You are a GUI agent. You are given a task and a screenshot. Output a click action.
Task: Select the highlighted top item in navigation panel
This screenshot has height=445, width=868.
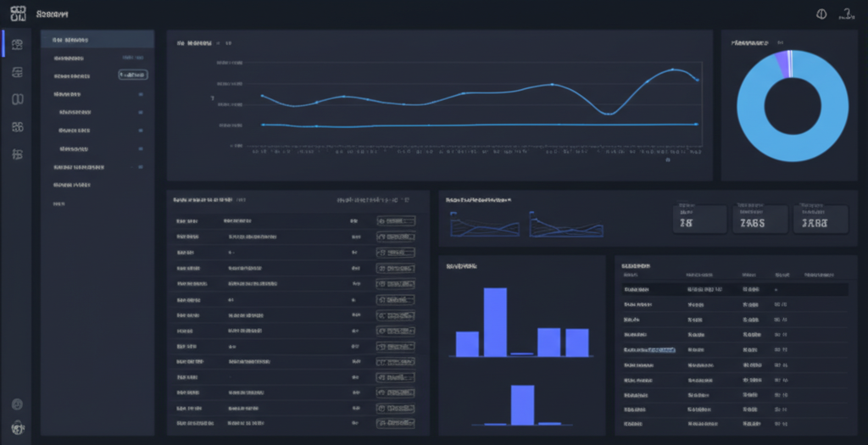97,40
